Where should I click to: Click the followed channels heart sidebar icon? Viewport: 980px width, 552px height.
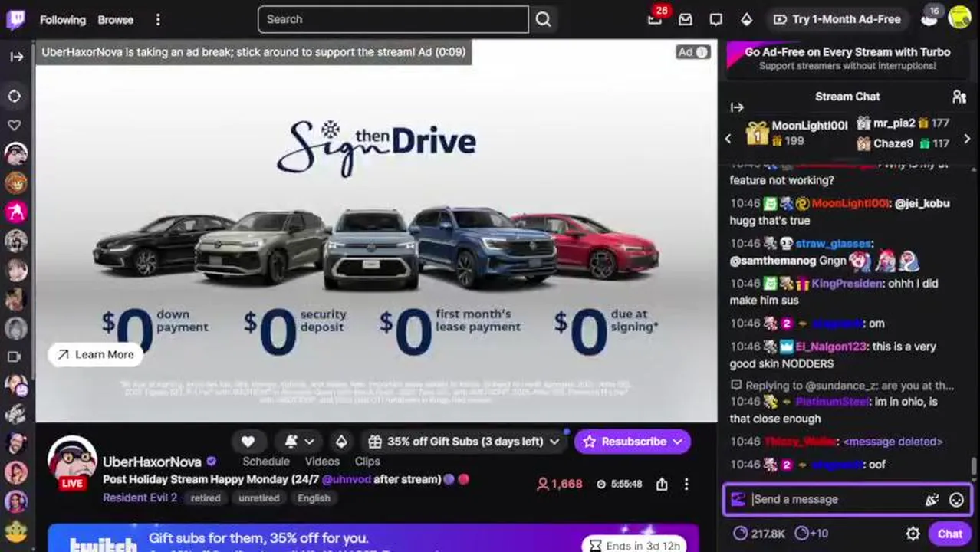click(14, 125)
